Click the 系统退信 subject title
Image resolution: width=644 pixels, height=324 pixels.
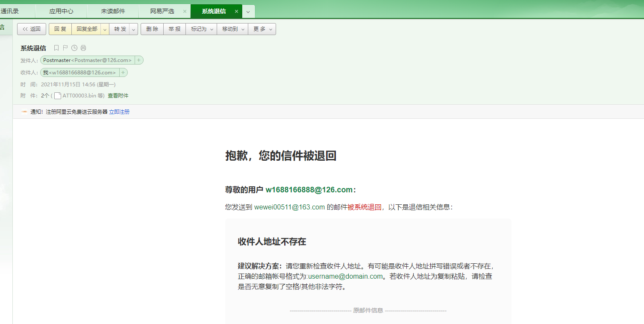(x=33, y=48)
